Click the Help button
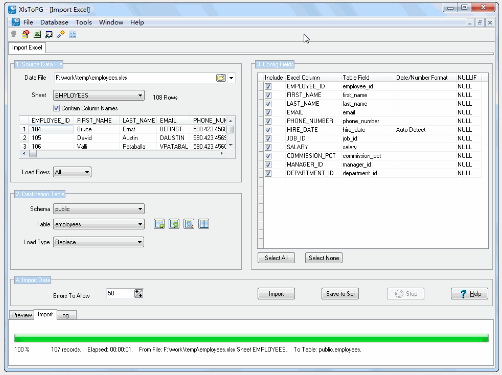Screen dimensions: 502x375 click(469, 294)
